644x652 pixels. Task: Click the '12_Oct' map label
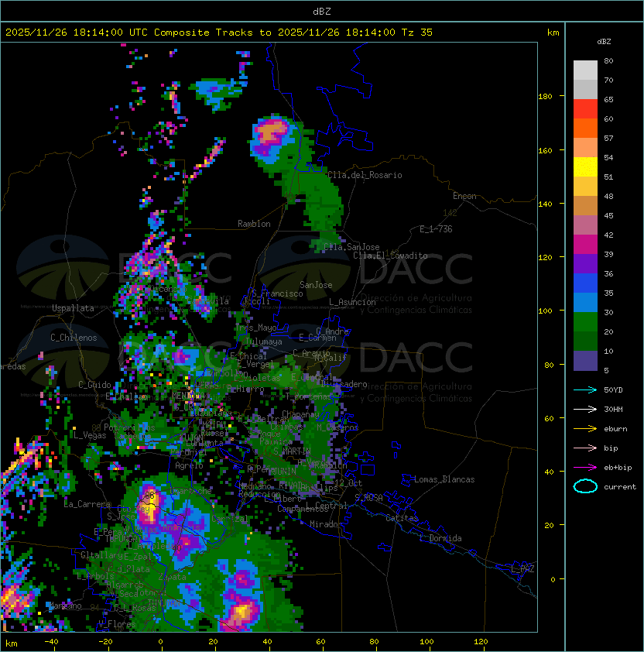[x=348, y=483]
